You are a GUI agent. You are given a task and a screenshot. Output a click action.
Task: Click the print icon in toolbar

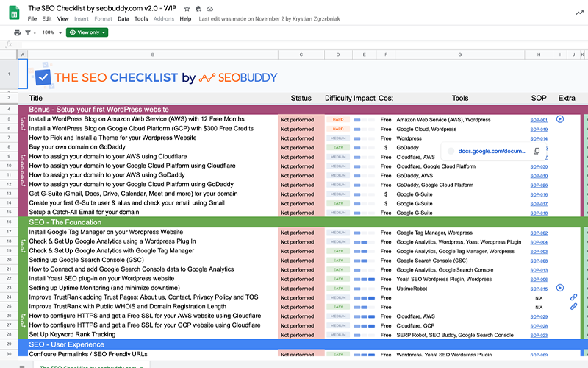click(x=17, y=32)
